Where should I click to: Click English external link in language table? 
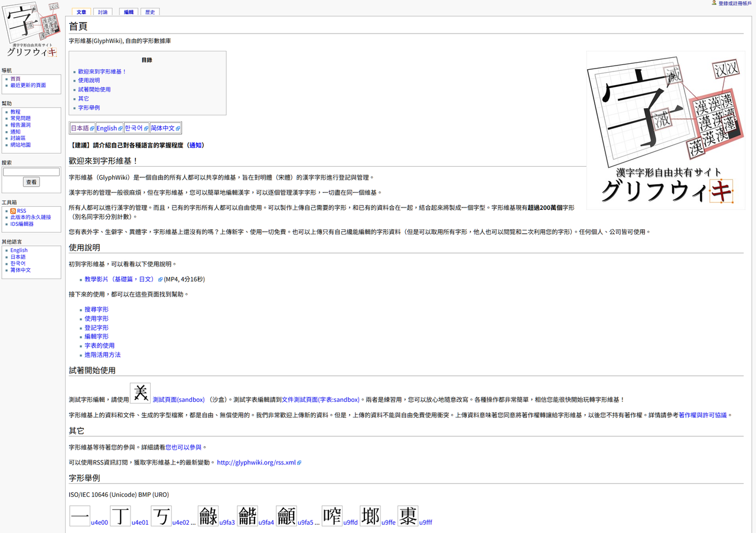109,128
